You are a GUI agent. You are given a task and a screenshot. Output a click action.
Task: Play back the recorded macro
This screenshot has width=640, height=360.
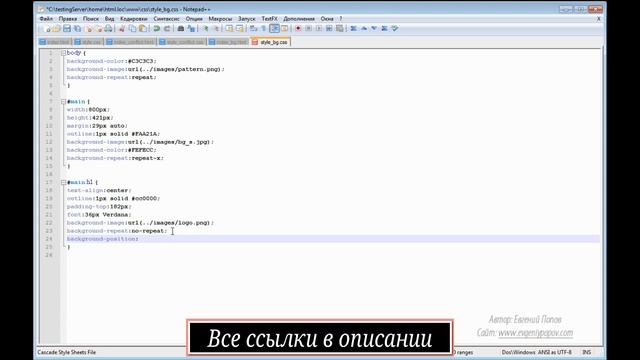[x=319, y=29]
